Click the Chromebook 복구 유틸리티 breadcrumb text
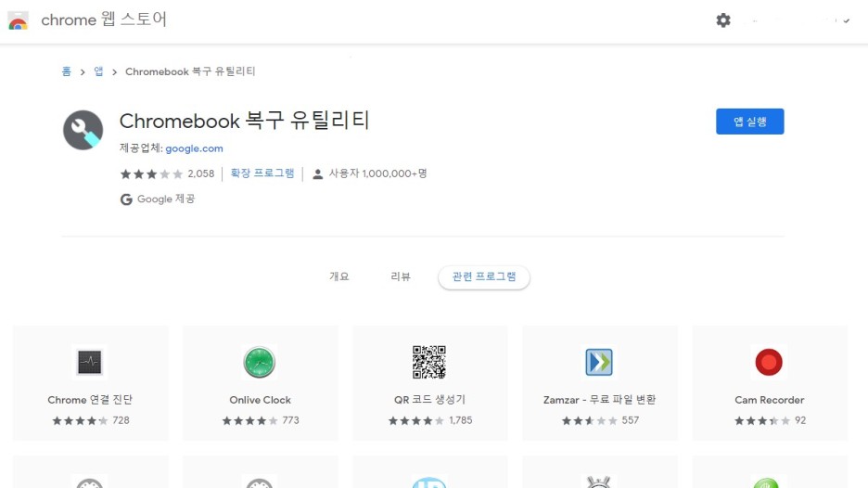This screenshot has height=488, width=868. pyautogui.click(x=190, y=71)
